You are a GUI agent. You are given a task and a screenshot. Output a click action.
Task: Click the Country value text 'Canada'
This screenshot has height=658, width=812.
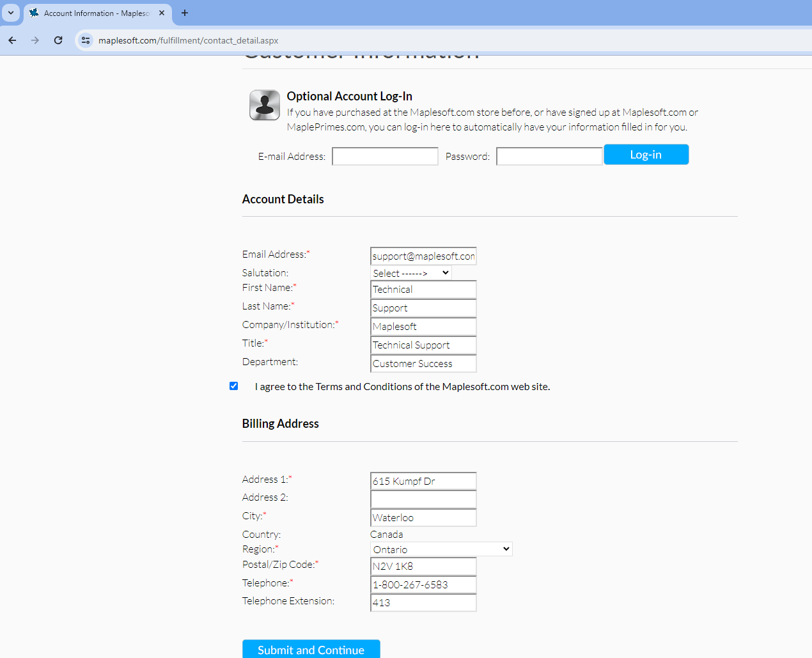pyautogui.click(x=386, y=534)
